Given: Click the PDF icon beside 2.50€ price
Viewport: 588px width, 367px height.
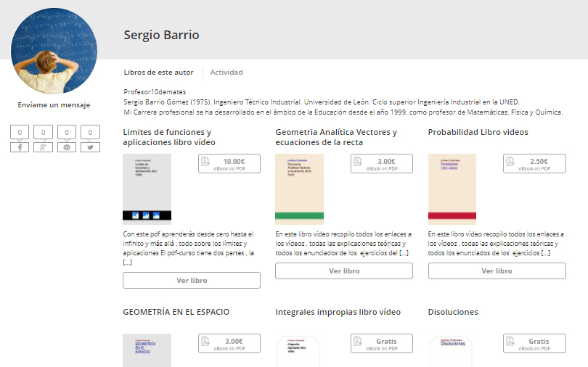Looking at the screenshot, I should click(510, 162).
